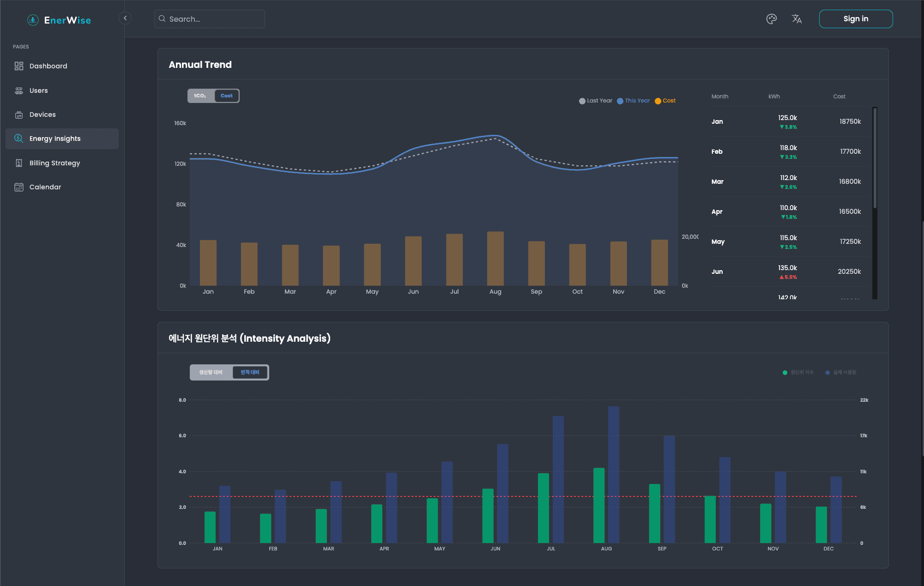Click the Billing Strategy icon
Image resolution: width=924 pixels, height=586 pixels.
pos(19,163)
